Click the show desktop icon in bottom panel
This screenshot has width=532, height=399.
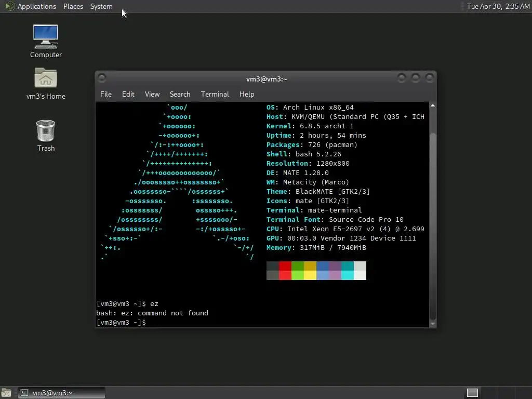tap(6, 393)
